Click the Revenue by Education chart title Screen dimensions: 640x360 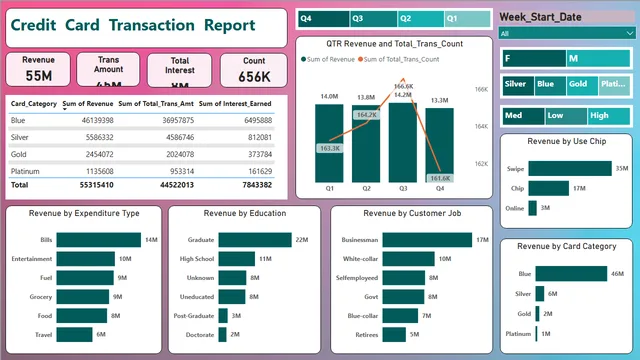245,213
